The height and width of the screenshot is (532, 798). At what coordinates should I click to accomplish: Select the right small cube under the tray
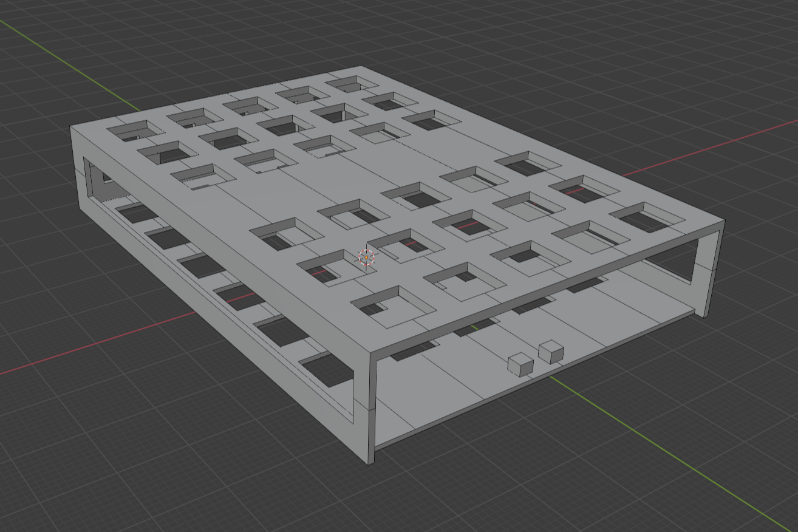coord(551,352)
